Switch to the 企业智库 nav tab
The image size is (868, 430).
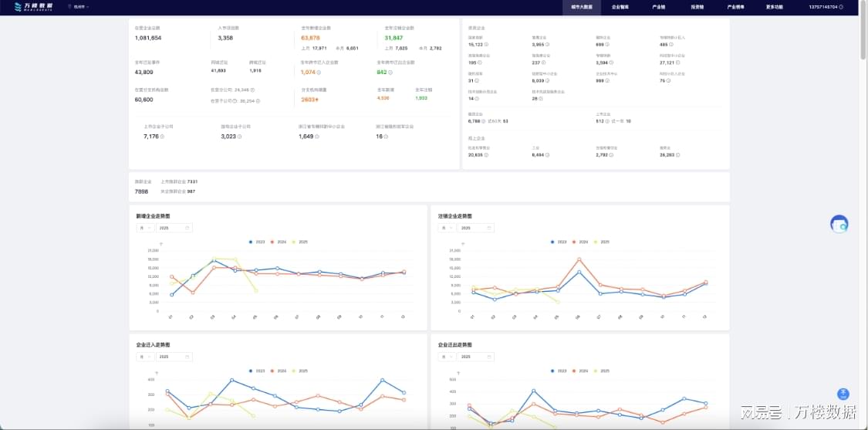tap(620, 7)
